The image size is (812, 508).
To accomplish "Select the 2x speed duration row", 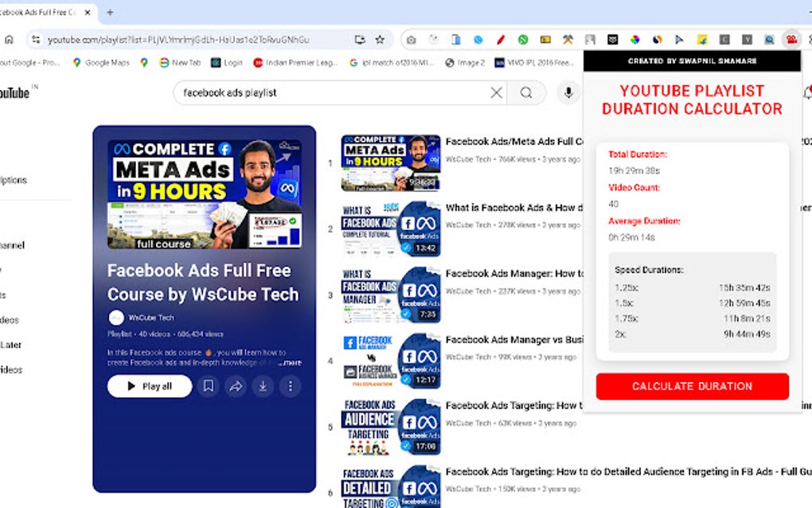I will pos(691,335).
